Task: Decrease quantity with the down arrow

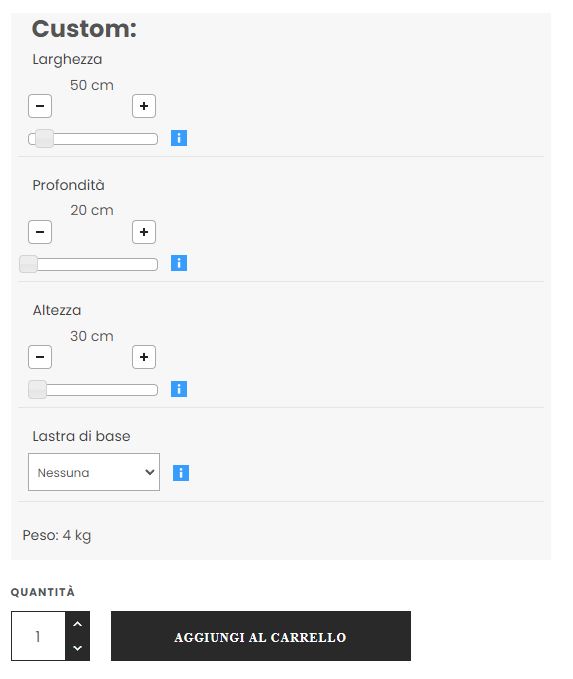Action: click(x=78, y=648)
